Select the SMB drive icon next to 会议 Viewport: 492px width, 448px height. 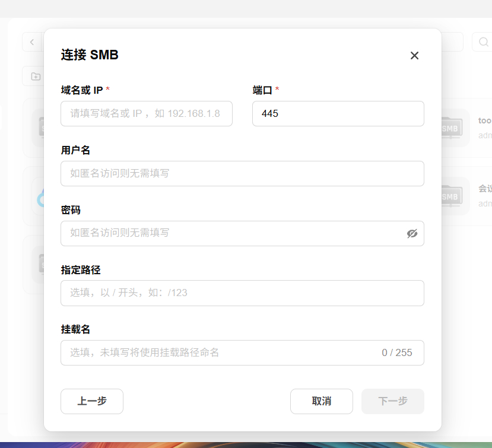click(451, 196)
